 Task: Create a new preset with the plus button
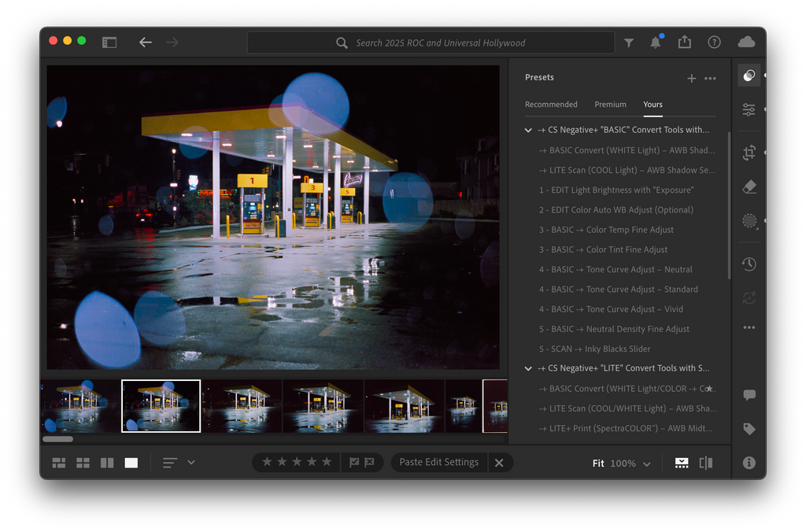[692, 78]
